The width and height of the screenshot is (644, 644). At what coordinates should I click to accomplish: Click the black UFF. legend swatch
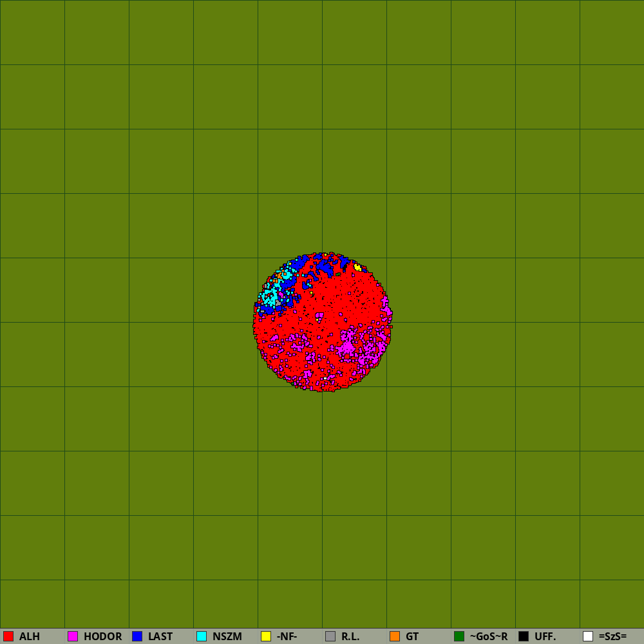524,636
